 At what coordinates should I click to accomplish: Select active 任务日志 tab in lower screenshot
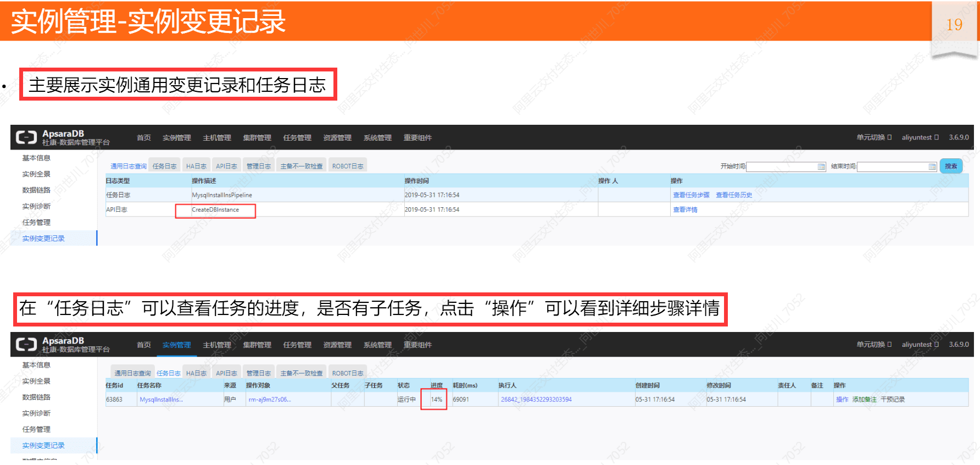(x=169, y=373)
